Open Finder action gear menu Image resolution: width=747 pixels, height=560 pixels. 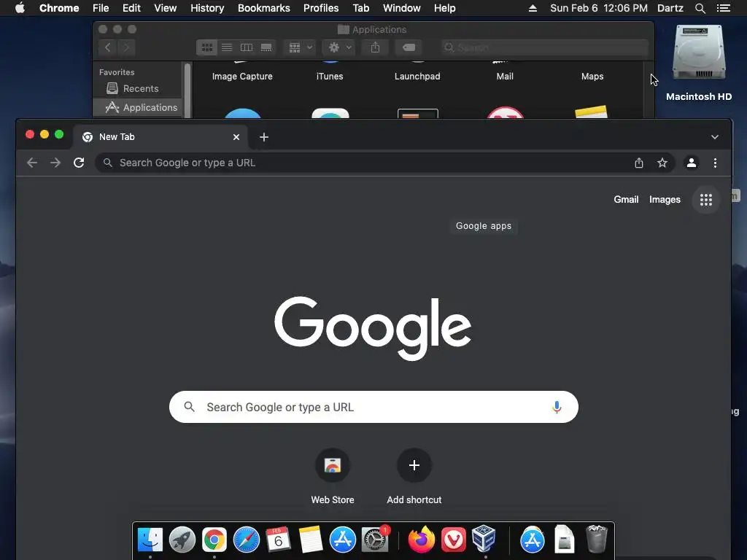coord(338,47)
